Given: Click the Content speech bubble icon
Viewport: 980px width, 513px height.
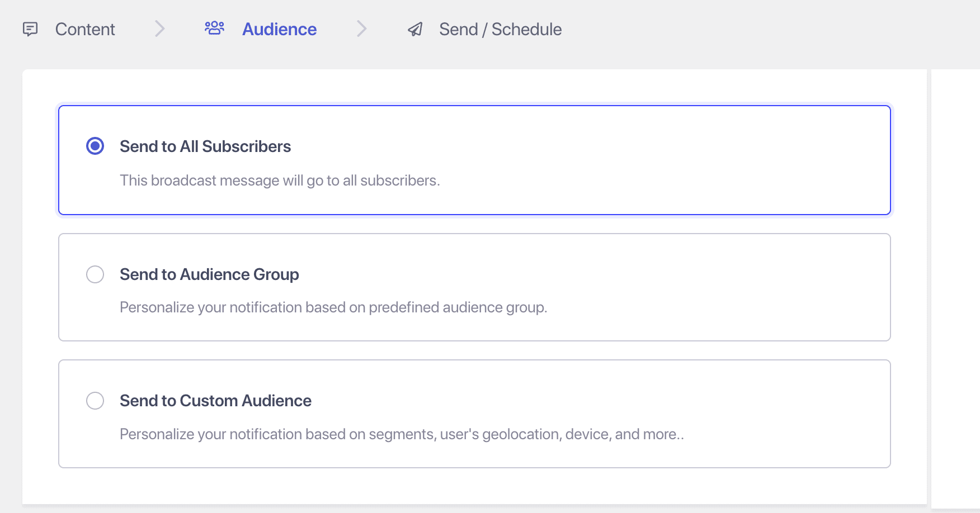Looking at the screenshot, I should pyautogui.click(x=30, y=29).
